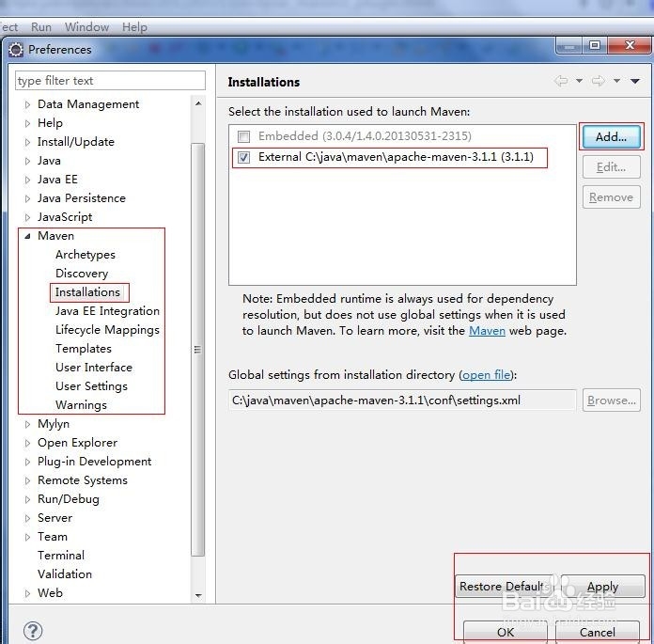Viewport: 654px width, 644px height.
Task: Collapse the Maven tree node
Action: [27, 236]
